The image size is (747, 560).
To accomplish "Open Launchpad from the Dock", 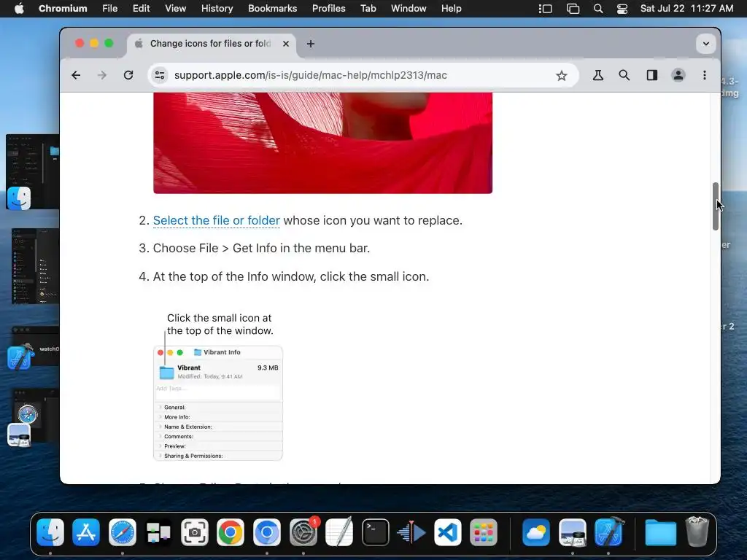I will pos(484,532).
